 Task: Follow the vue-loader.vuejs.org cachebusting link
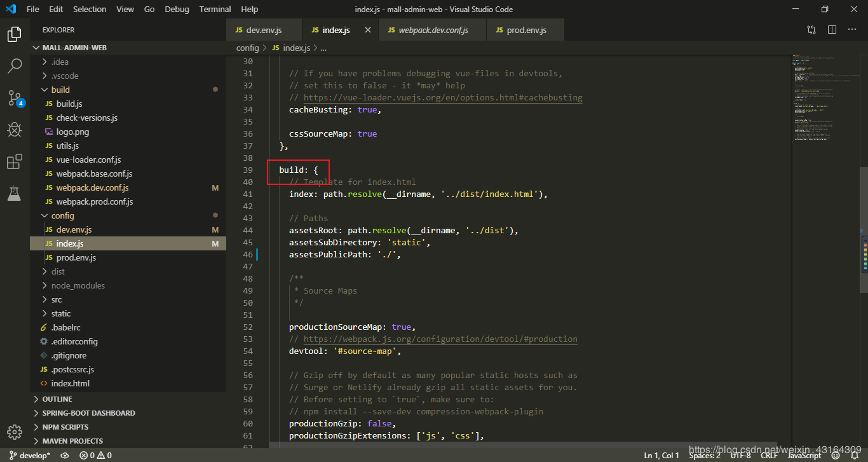point(443,97)
